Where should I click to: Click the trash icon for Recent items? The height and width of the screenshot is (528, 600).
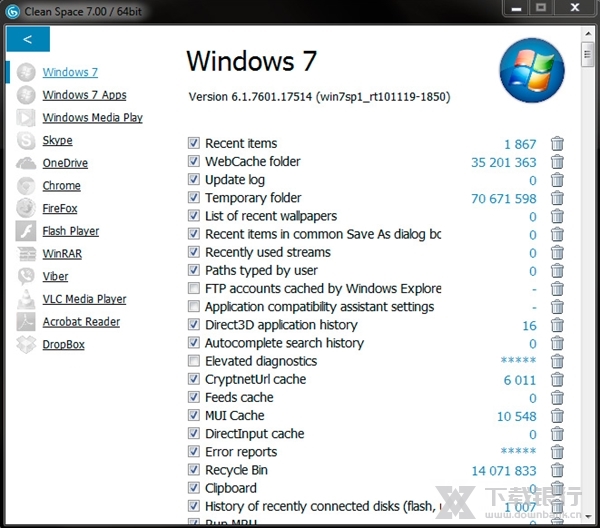pyautogui.click(x=557, y=144)
